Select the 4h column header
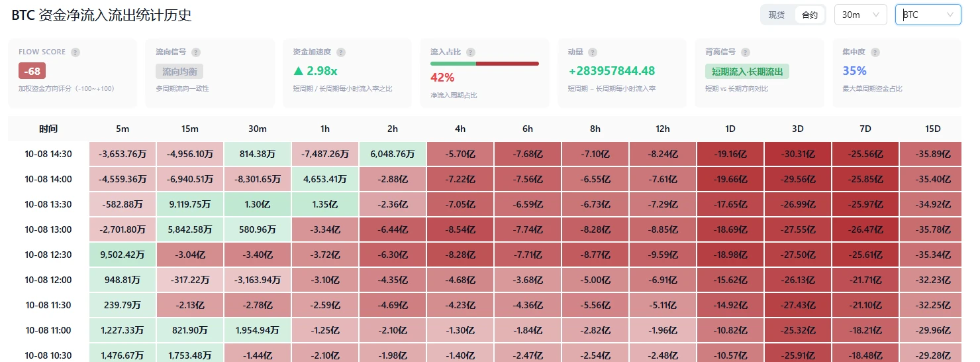 coord(460,129)
